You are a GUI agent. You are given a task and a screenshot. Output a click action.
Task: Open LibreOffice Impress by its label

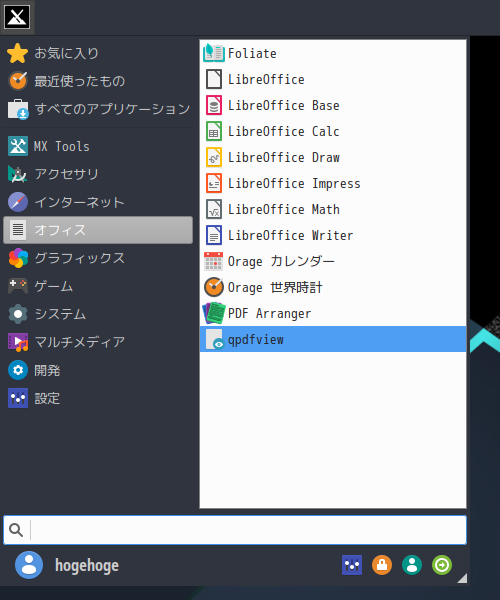tap(294, 184)
